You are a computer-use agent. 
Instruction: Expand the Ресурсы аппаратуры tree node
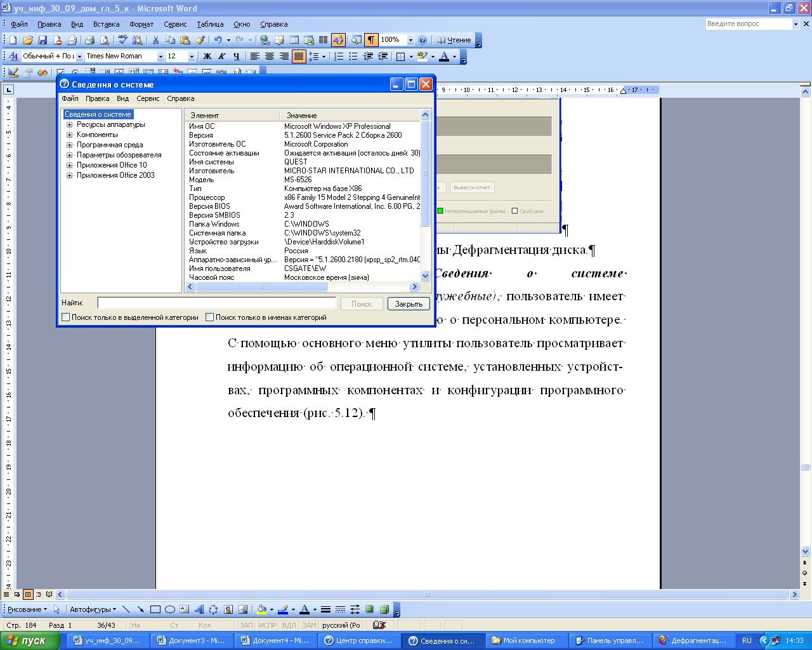[70, 124]
